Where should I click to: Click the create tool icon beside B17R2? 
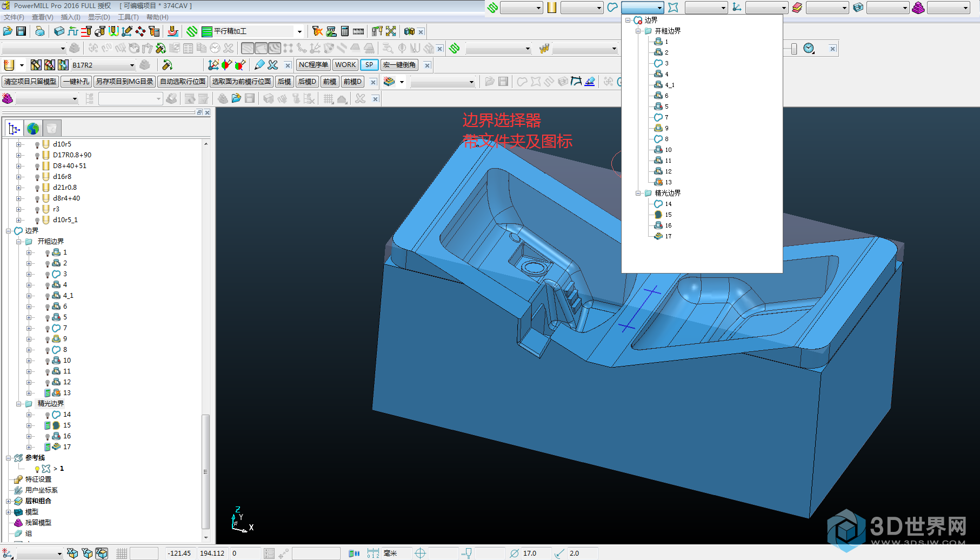[9, 65]
